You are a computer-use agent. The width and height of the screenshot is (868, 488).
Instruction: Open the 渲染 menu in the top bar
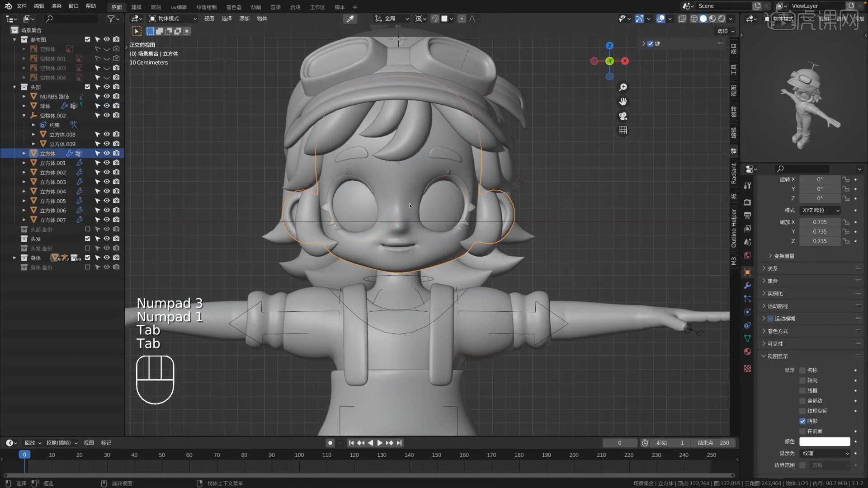pos(56,7)
